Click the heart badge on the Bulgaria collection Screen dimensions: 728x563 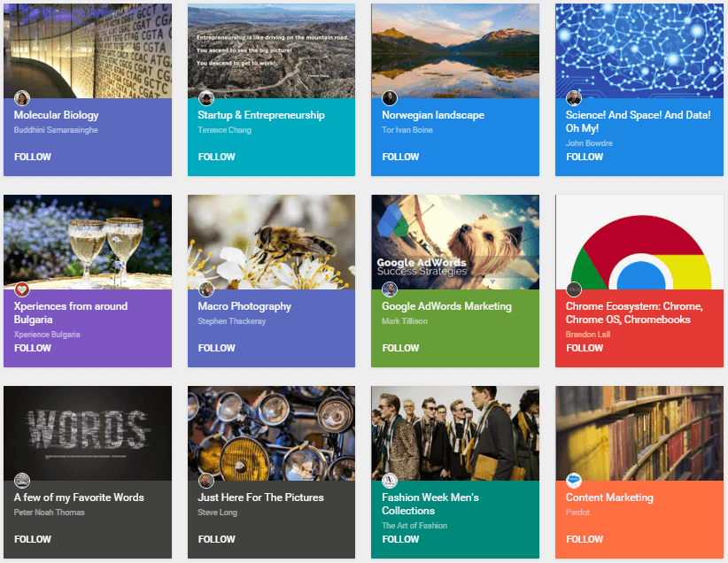[21, 289]
